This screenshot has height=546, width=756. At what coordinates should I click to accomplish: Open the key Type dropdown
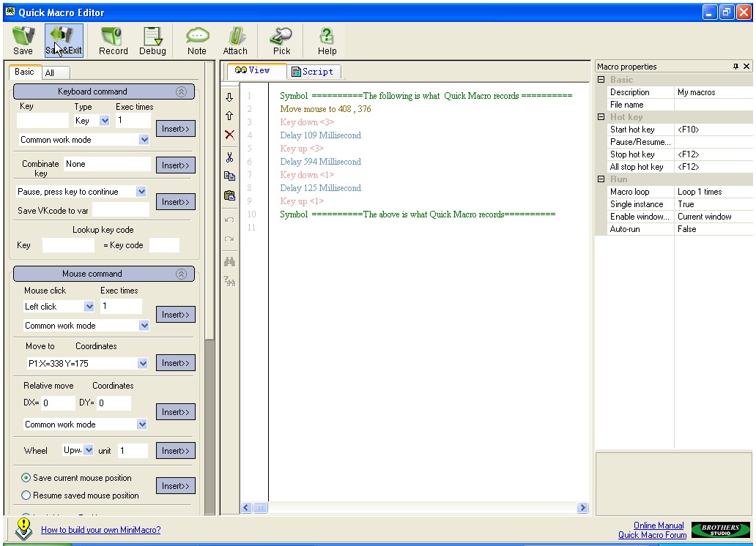click(x=105, y=121)
